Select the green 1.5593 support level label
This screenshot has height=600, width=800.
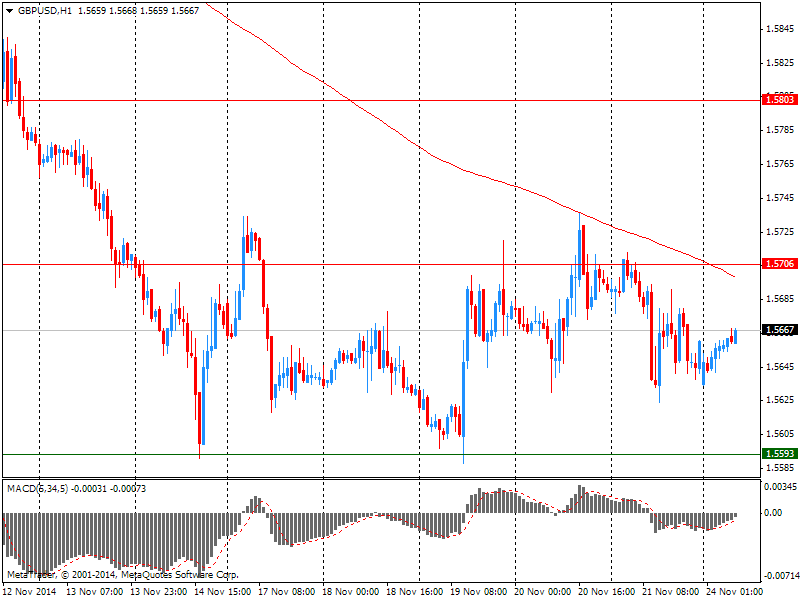pos(779,454)
